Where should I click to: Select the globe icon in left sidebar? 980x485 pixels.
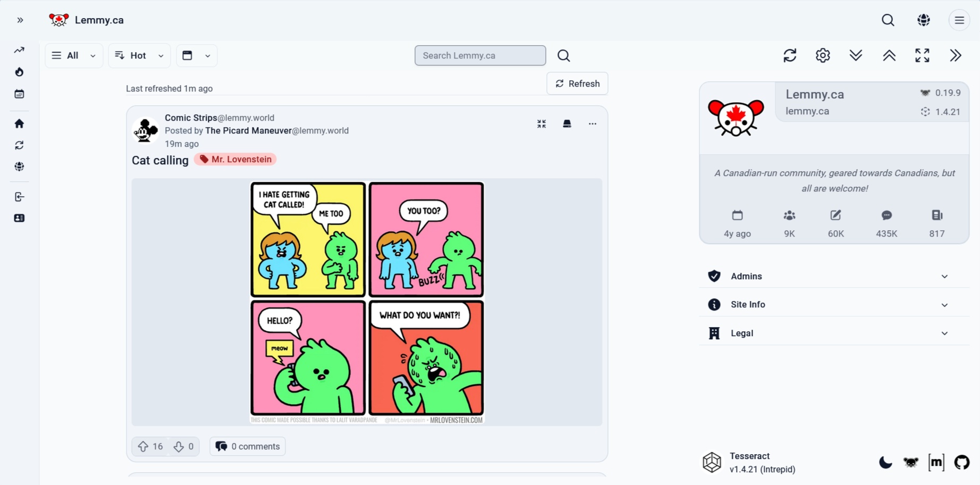coord(19,166)
